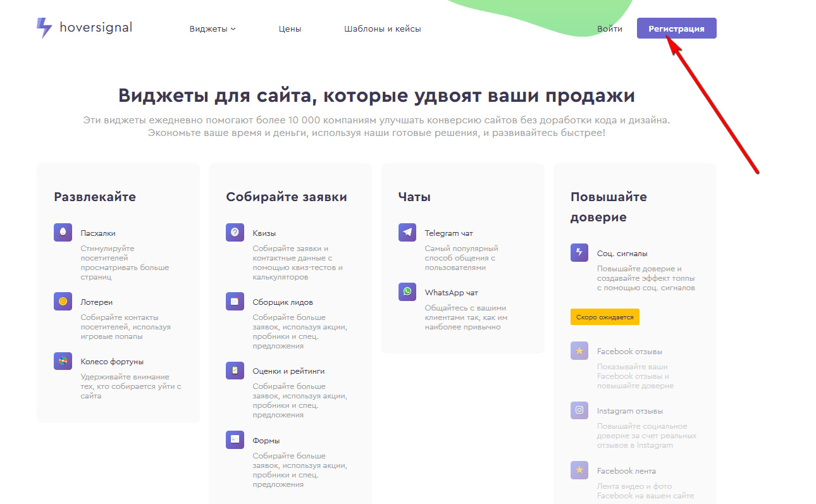816x504 pixels.
Task: Go to homepage via hoversignal wordmark
Action: coord(96,27)
